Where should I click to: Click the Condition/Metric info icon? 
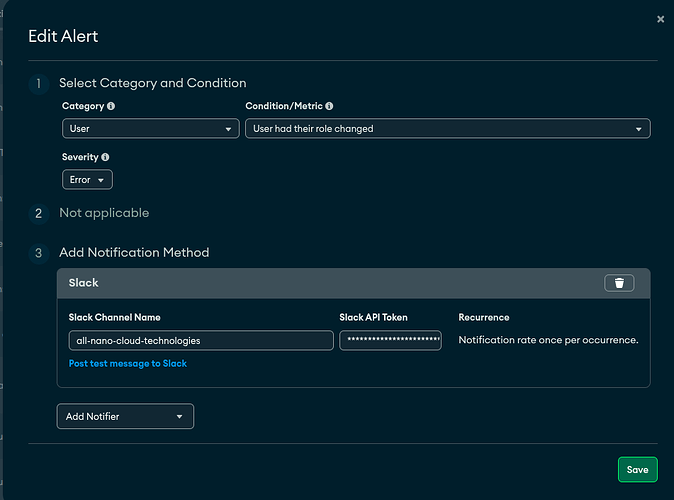(330, 106)
